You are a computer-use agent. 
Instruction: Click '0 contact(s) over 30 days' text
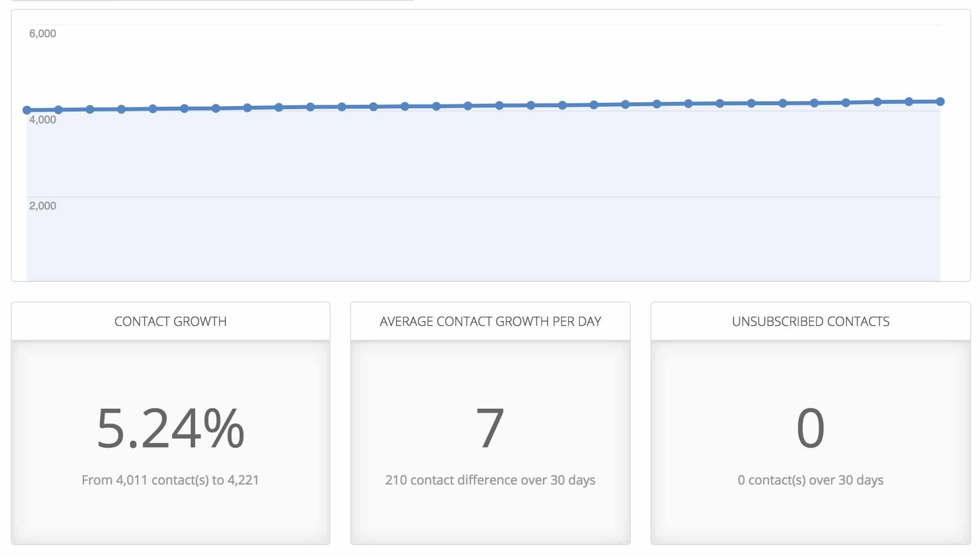click(x=810, y=480)
